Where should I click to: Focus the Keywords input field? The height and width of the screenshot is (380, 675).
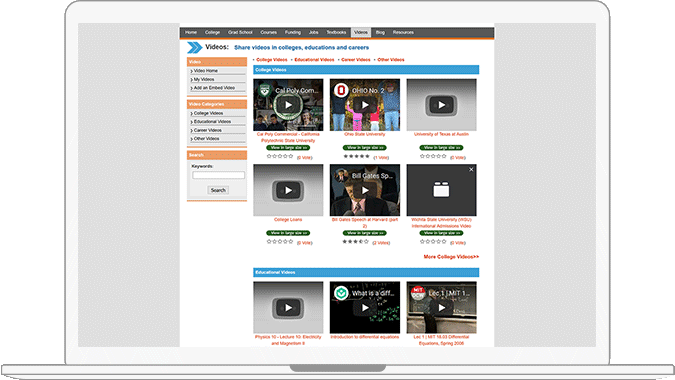pyautogui.click(x=218, y=175)
